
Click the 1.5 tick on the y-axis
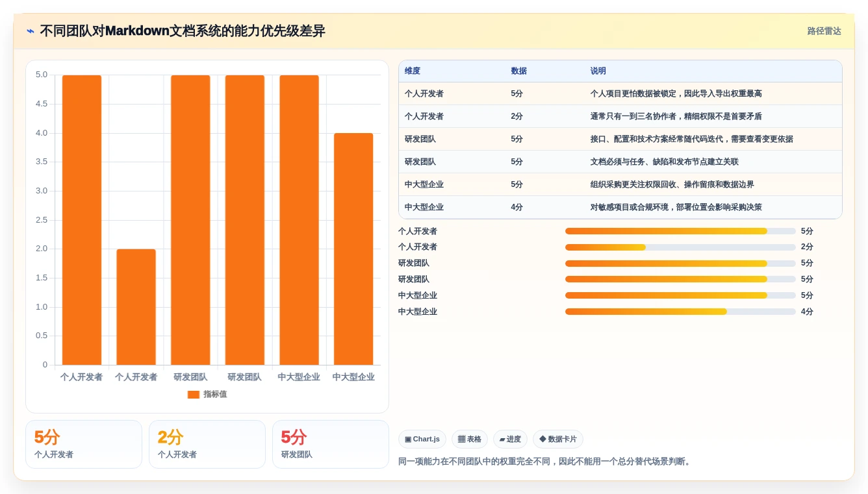pyautogui.click(x=42, y=278)
